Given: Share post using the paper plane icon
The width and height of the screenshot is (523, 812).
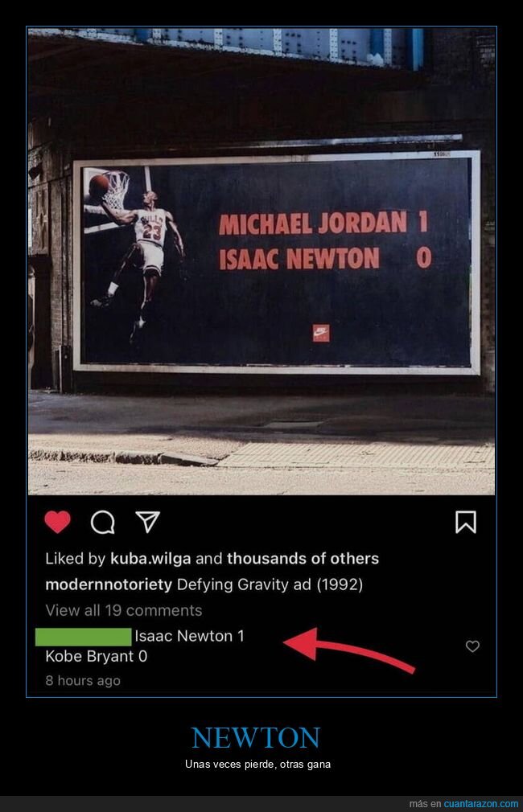Looking at the screenshot, I should tap(147, 522).
